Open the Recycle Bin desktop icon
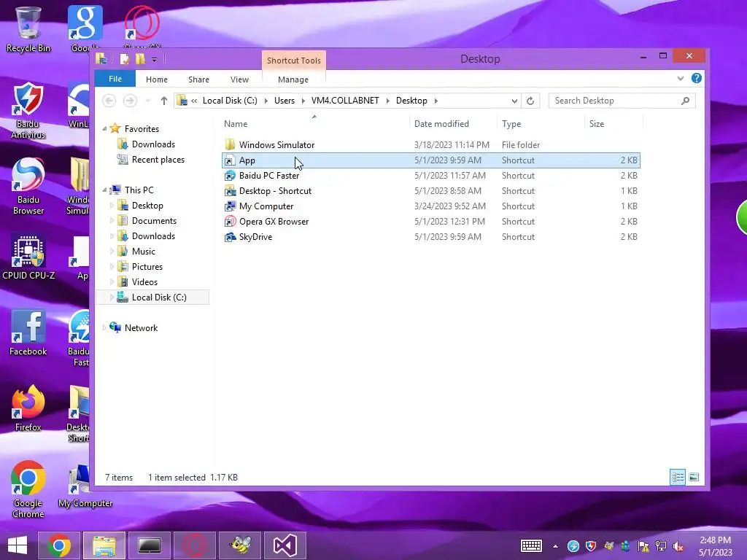The height and width of the screenshot is (560, 747). pos(28,29)
